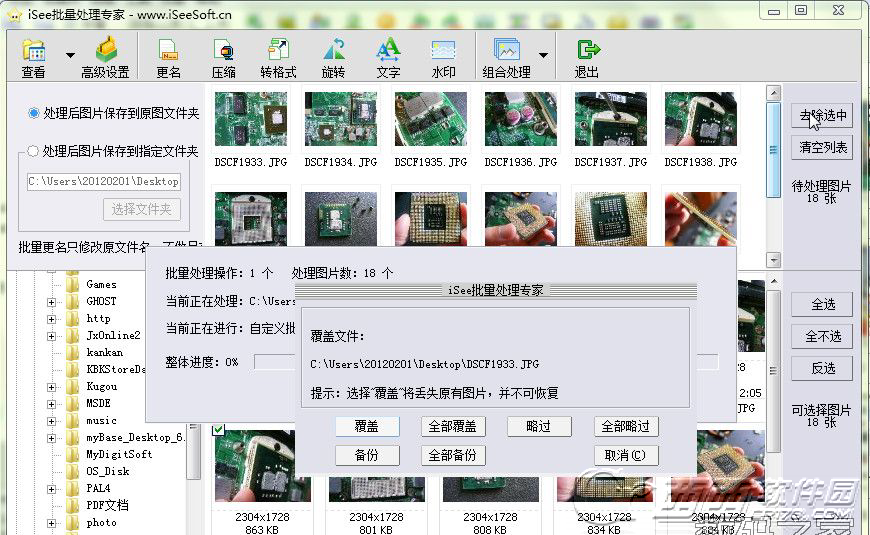The height and width of the screenshot is (535, 870).
Task: Click the output folder path field
Action: (x=104, y=181)
